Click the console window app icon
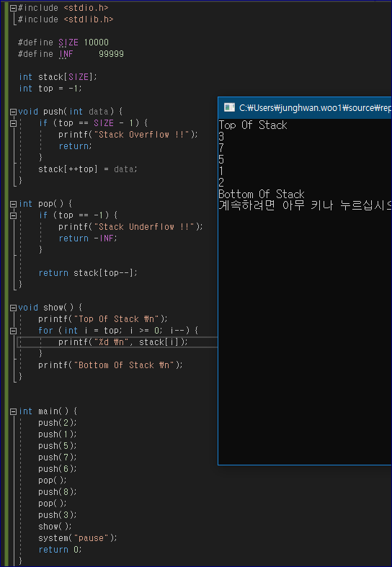 click(x=229, y=107)
